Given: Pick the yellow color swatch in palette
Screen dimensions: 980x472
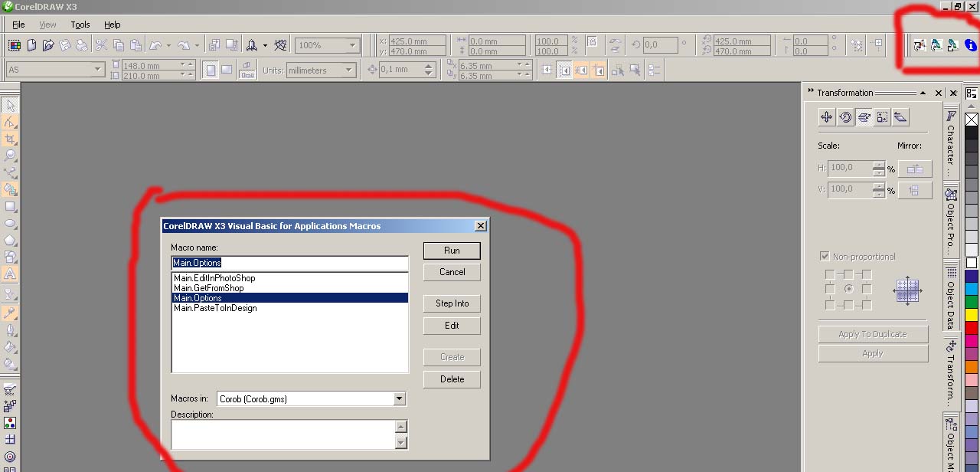Looking at the screenshot, I should (x=972, y=315).
